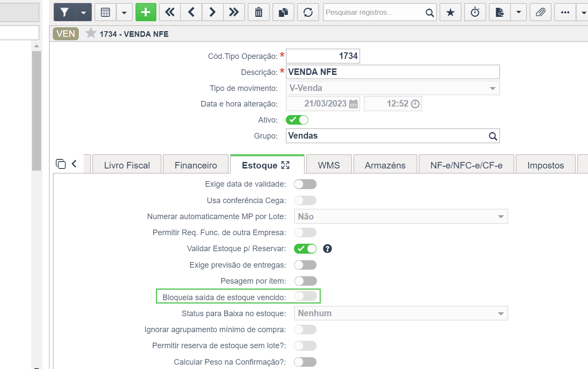Screen dimensions: 588x369
Task: Mark 1734 - VENDA NFE as favorite
Action: click(x=90, y=33)
